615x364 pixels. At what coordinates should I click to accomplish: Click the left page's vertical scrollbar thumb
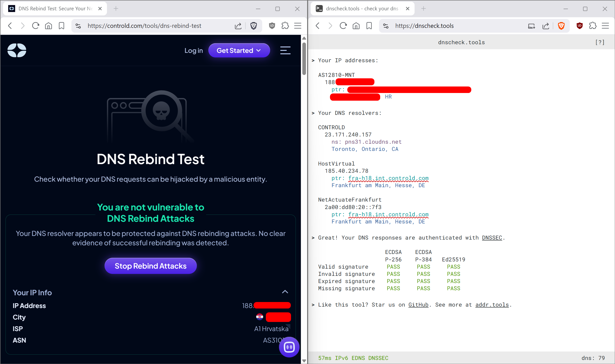[x=304, y=59]
